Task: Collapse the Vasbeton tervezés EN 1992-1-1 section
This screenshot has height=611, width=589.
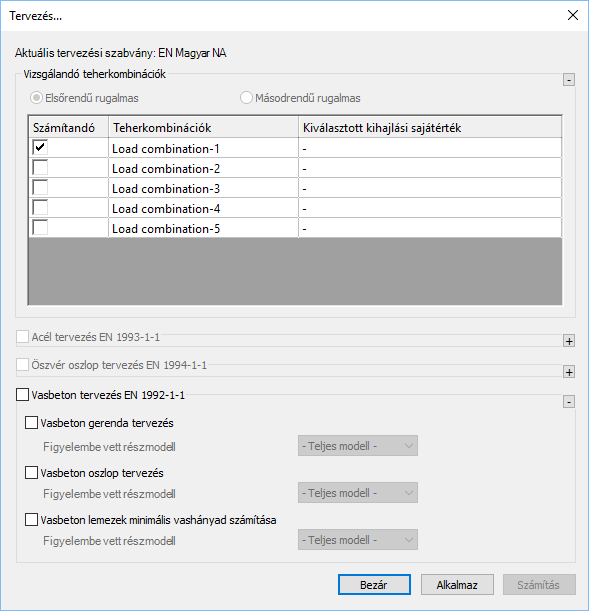Action: [x=569, y=402]
